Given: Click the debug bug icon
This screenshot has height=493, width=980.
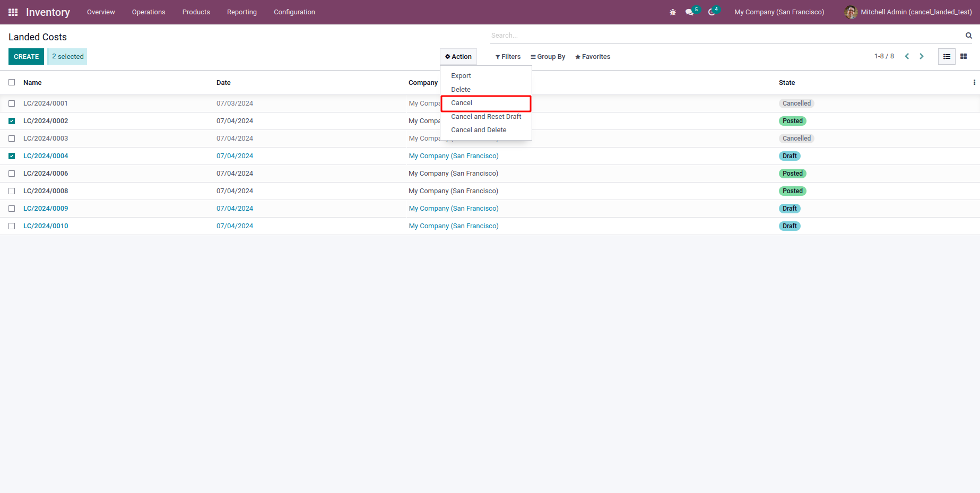Looking at the screenshot, I should click(673, 12).
